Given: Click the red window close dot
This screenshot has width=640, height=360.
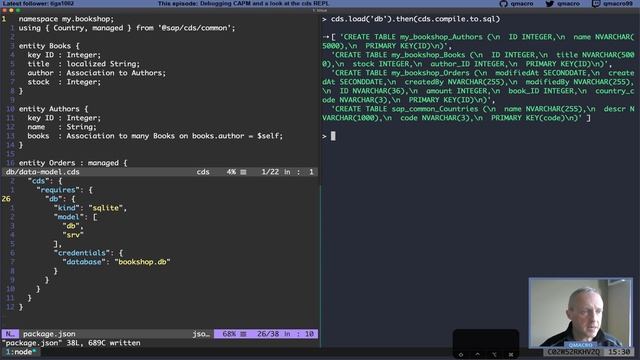Looking at the screenshot, I should tap(4, 10).
